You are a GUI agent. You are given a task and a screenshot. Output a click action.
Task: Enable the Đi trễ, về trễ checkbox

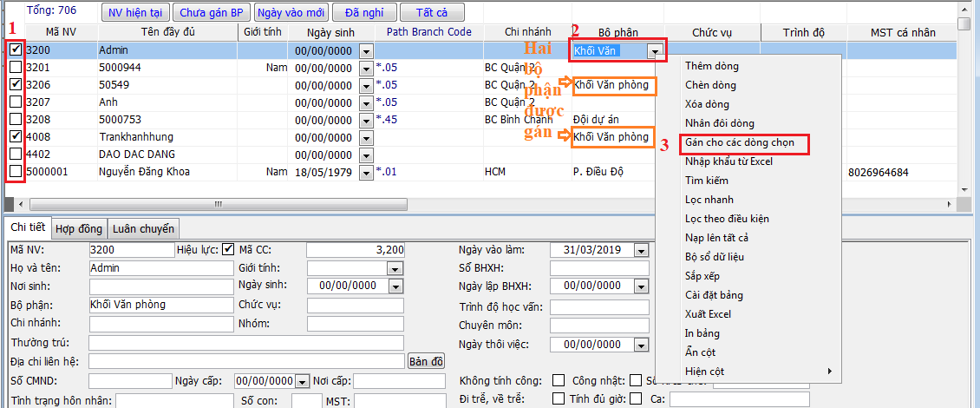tap(559, 398)
